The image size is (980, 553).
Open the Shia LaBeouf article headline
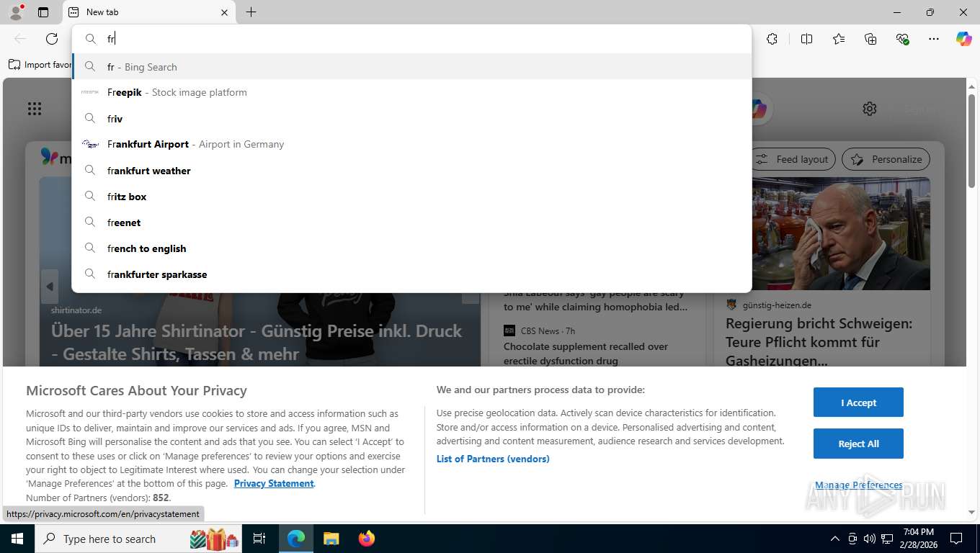point(595,300)
